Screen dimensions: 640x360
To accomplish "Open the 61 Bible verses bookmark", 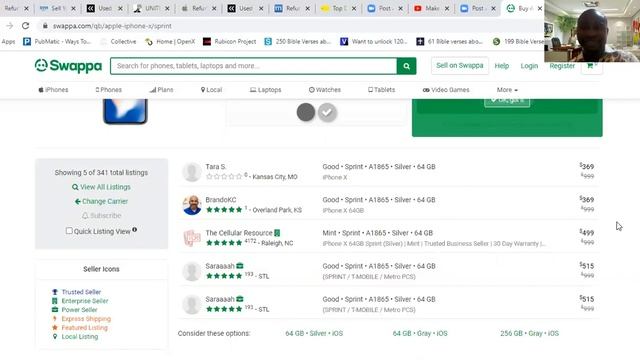I will (450, 42).
